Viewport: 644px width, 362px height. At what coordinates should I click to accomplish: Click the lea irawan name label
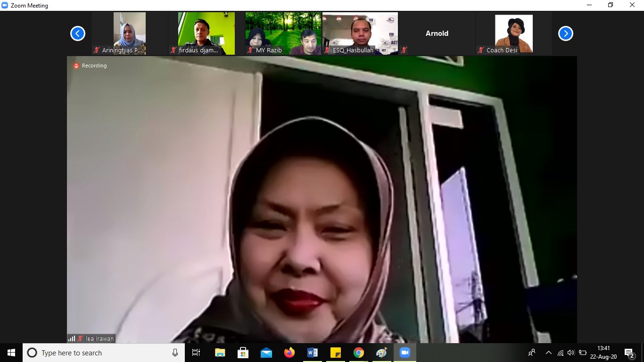99,338
